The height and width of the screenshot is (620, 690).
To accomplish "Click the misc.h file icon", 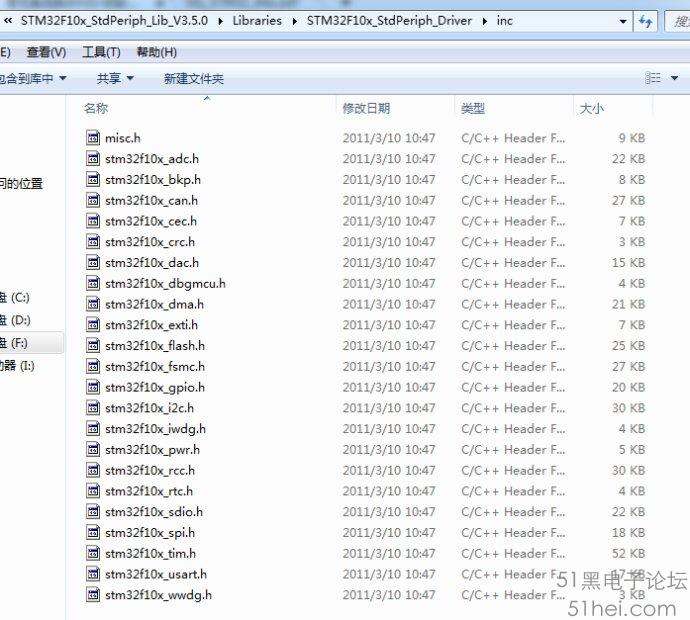I will 93,138.
